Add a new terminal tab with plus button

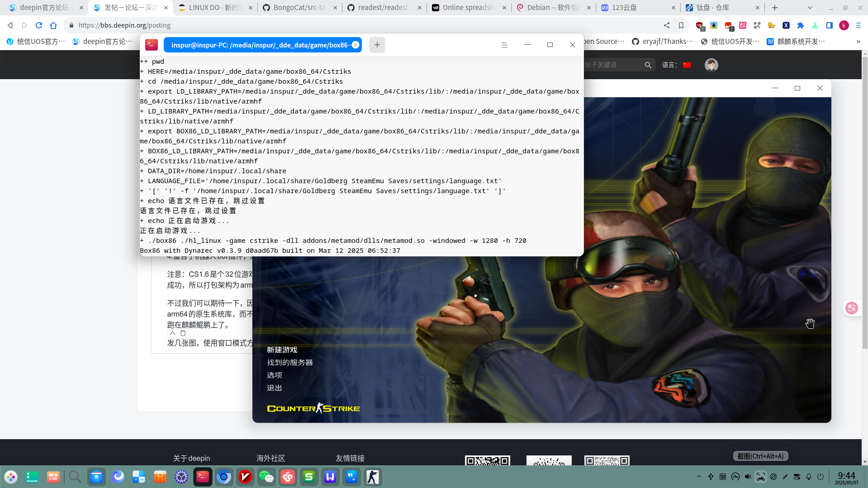[377, 45]
